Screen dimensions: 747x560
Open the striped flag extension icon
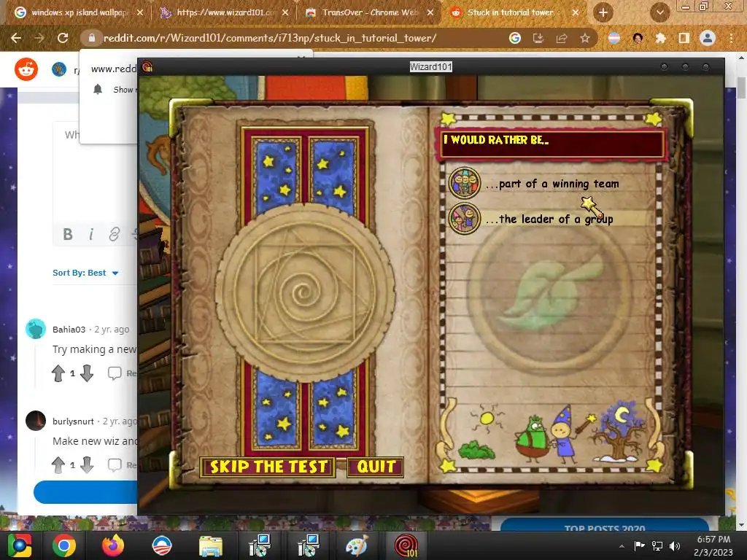tap(614, 38)
